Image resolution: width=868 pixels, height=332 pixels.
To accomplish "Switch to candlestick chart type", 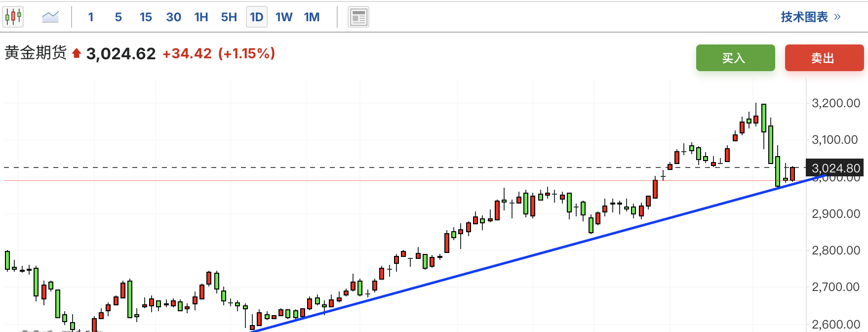I will pyautogui.click(x=13, y=17).
